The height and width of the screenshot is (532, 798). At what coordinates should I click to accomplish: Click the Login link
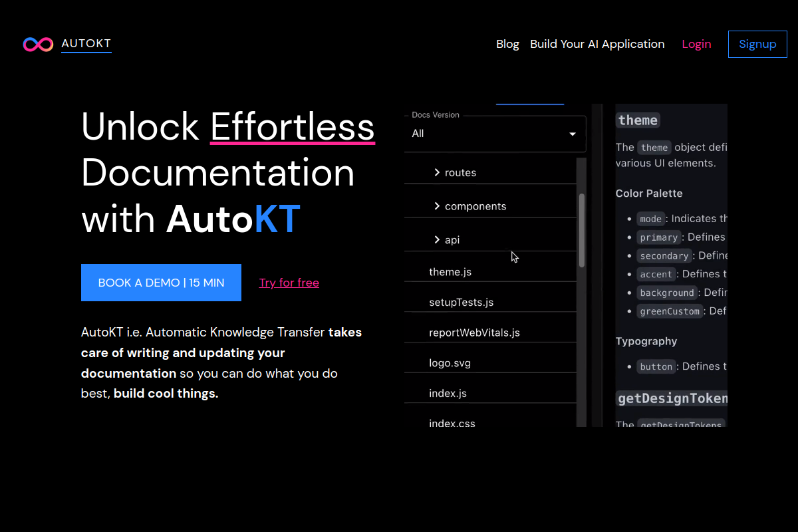696,44
